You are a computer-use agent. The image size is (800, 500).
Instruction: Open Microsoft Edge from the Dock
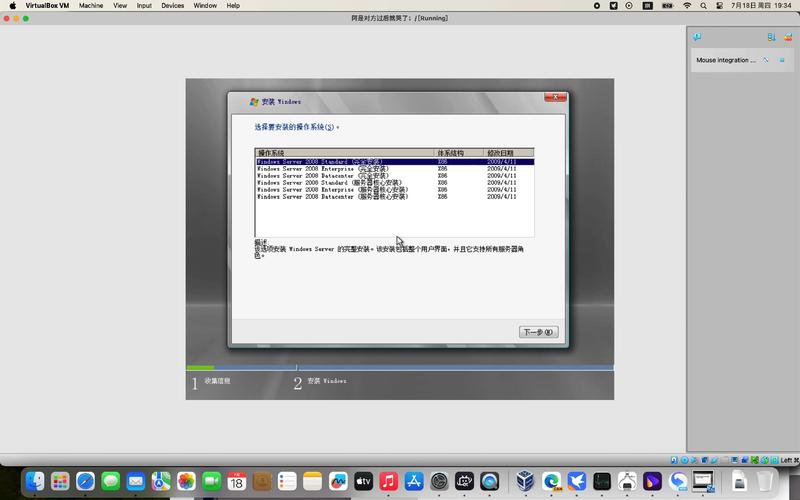pos(551,481)
